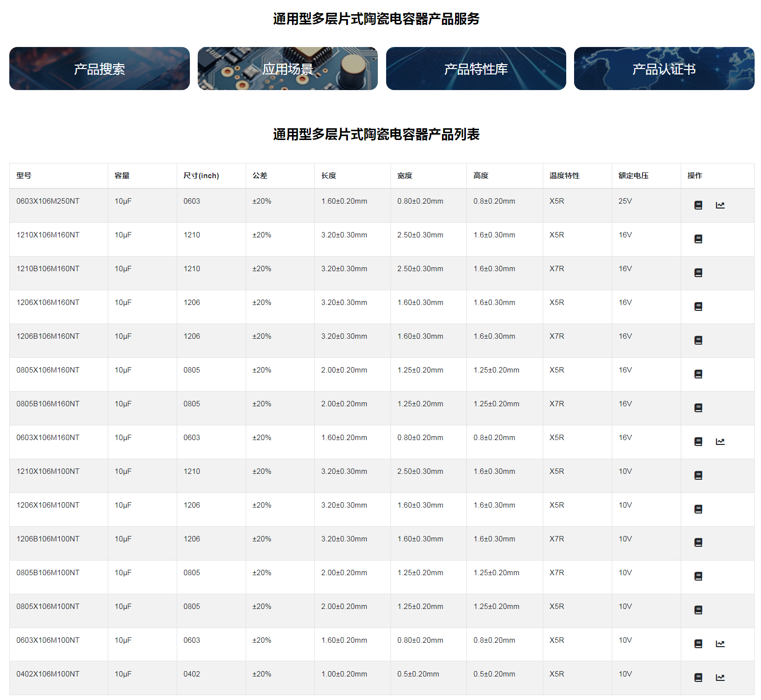Open document icon for 0402X106M100NT
Viewport: 761px width, 700px height.
(698, 677)
